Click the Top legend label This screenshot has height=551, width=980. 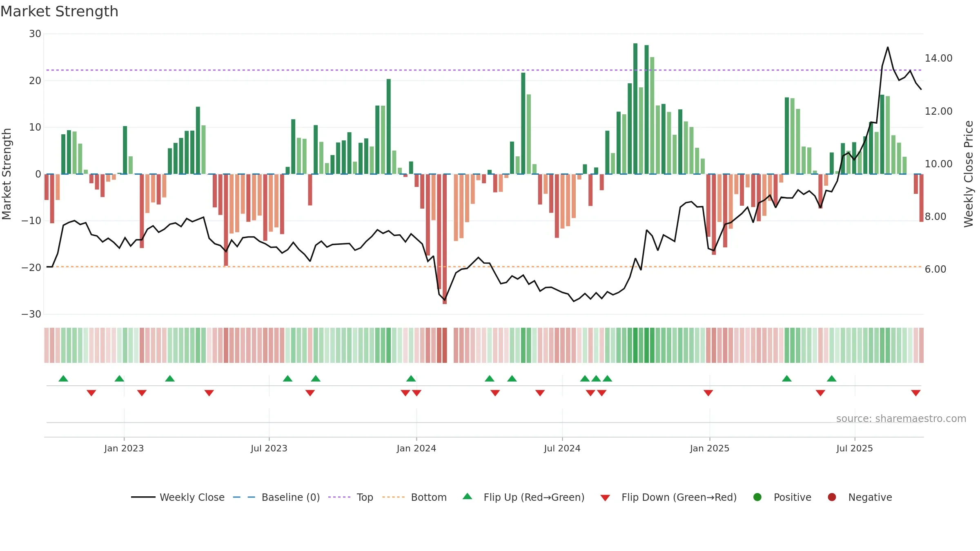pos(365,497)
